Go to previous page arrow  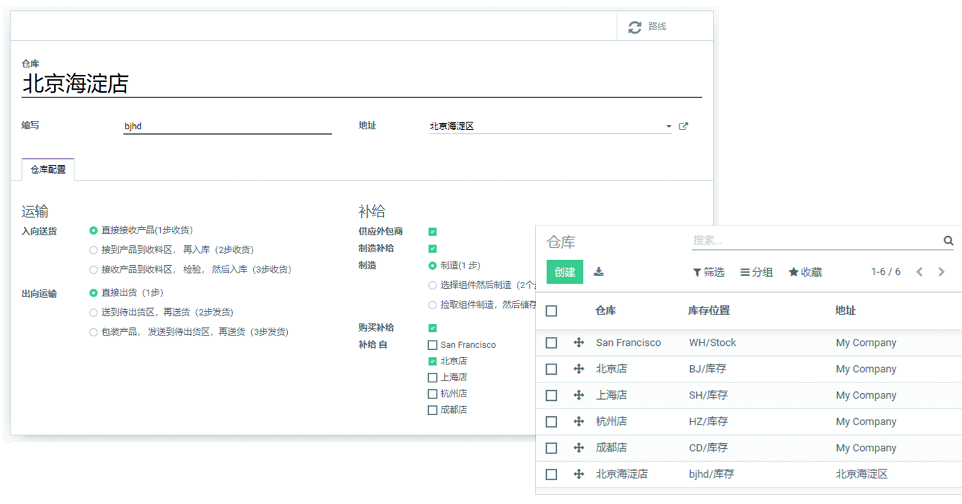click(919, 272)
